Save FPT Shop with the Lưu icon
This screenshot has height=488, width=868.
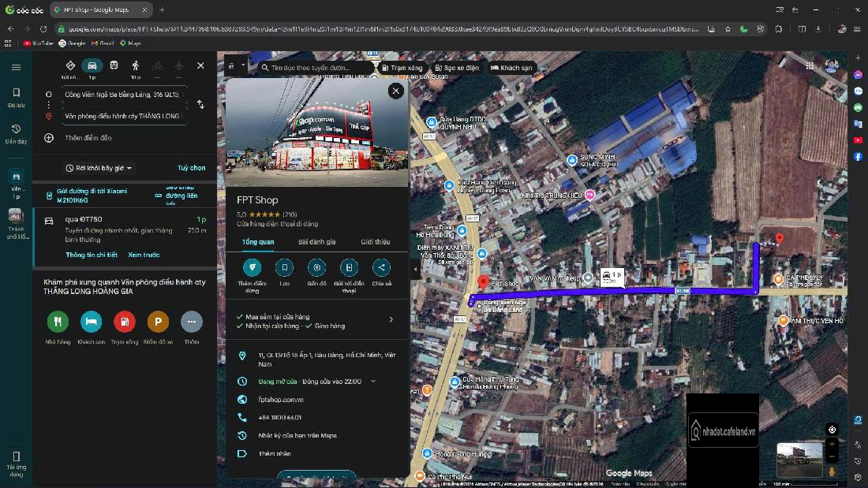[x=284, y=267]
